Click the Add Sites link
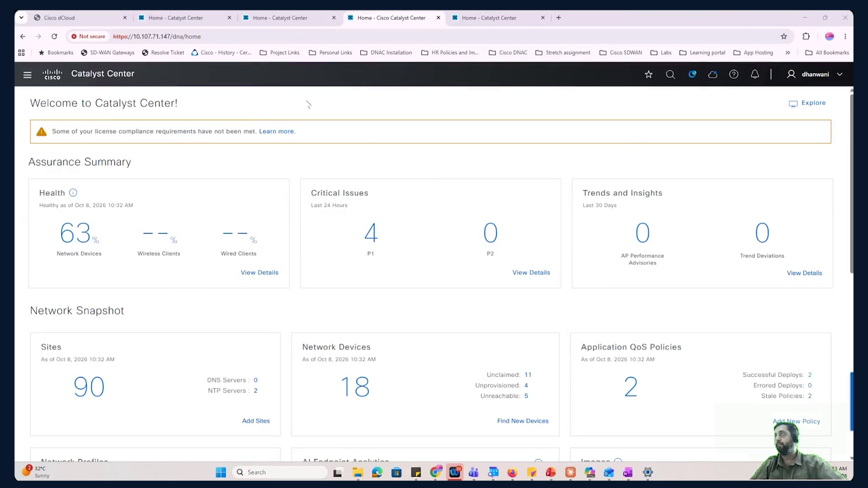The height and width of the screenshot is (488, 868). tap(256, 421)
